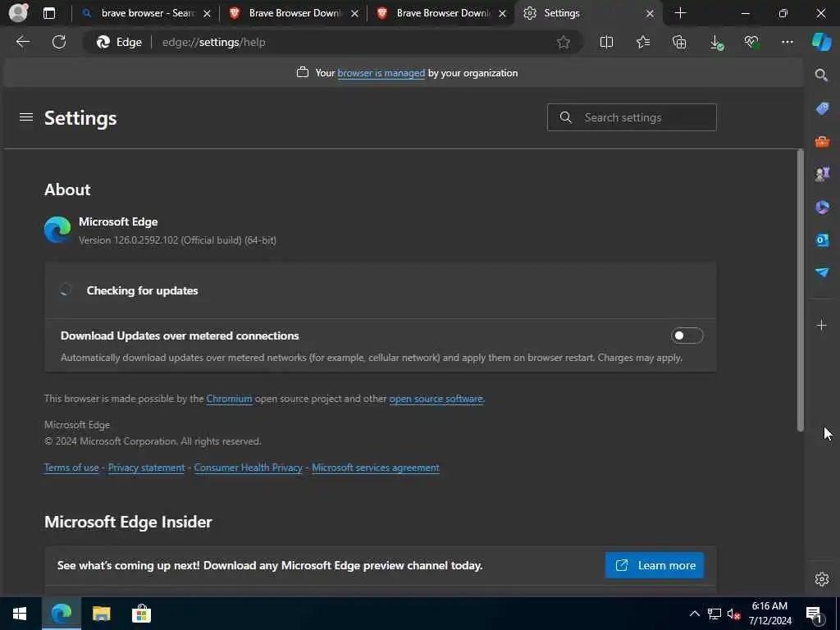Open sidebar Microsoft 365 icon
840x630 pixels.
pos(822,207)
